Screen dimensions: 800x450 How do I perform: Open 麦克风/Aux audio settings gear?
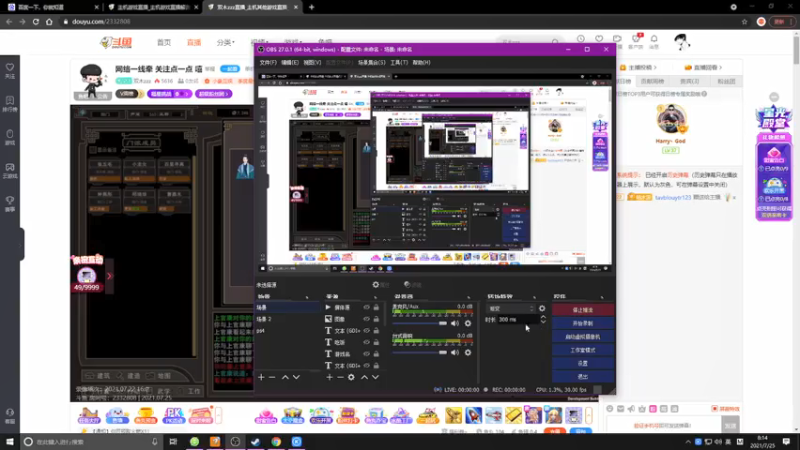(x=468, y=323)
